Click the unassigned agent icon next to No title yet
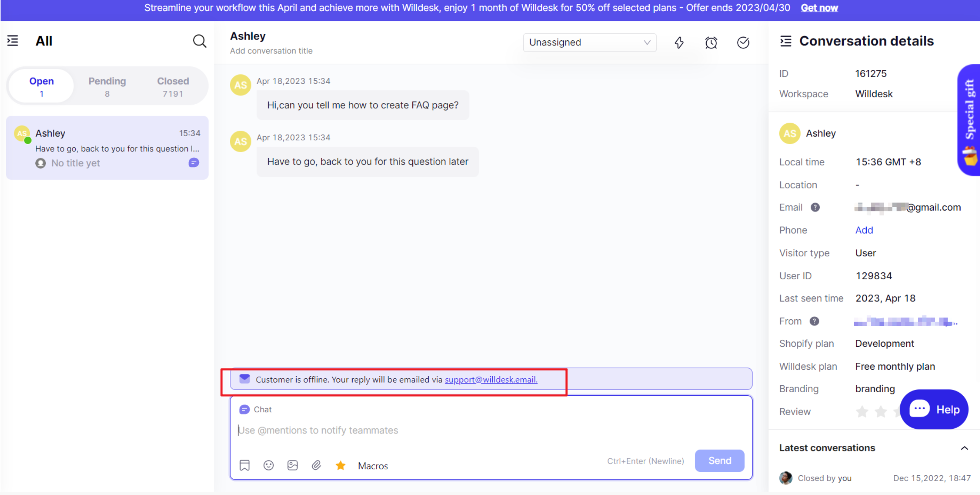Image resolution: width=980 pixels, height=495 pixels. click(40, 163)
